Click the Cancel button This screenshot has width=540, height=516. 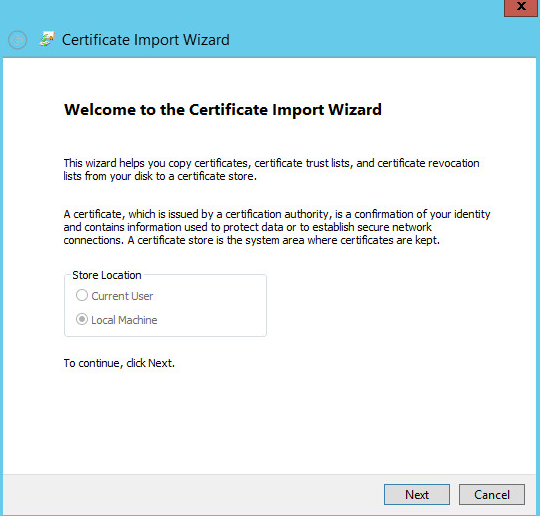(492, 495)
